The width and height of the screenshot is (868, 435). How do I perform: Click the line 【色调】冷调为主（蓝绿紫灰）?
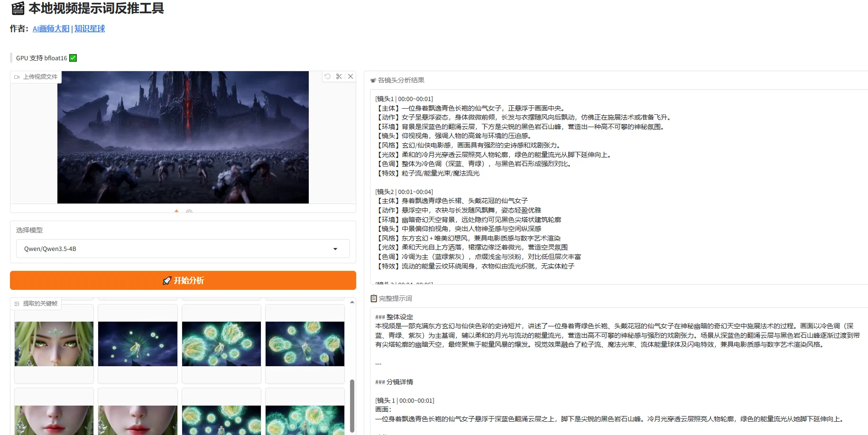click(x=478, y=257)
